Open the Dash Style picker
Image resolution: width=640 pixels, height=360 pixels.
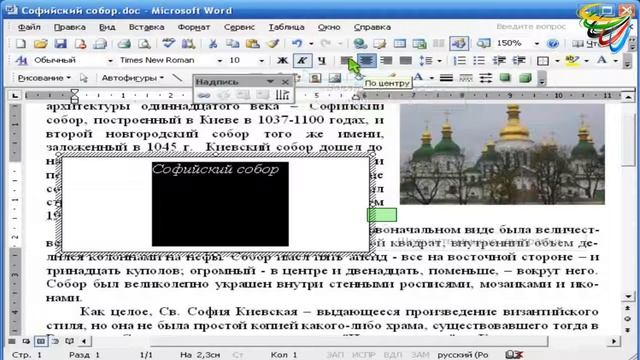coord(466,78)
